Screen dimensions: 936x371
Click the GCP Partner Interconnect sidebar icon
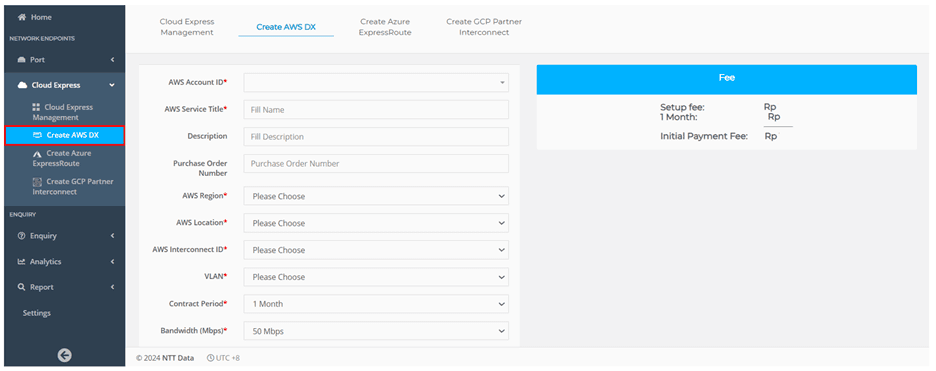coord(36,182)
